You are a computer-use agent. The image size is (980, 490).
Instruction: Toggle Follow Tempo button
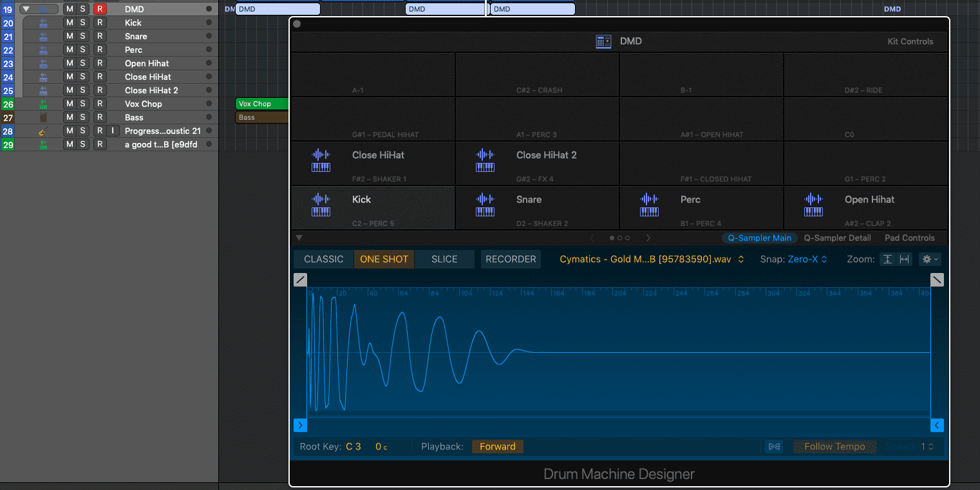pos(834,447)
